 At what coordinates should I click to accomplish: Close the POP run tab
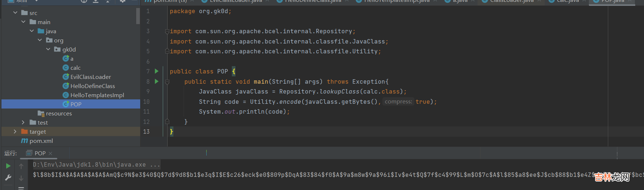click(50, 153)
